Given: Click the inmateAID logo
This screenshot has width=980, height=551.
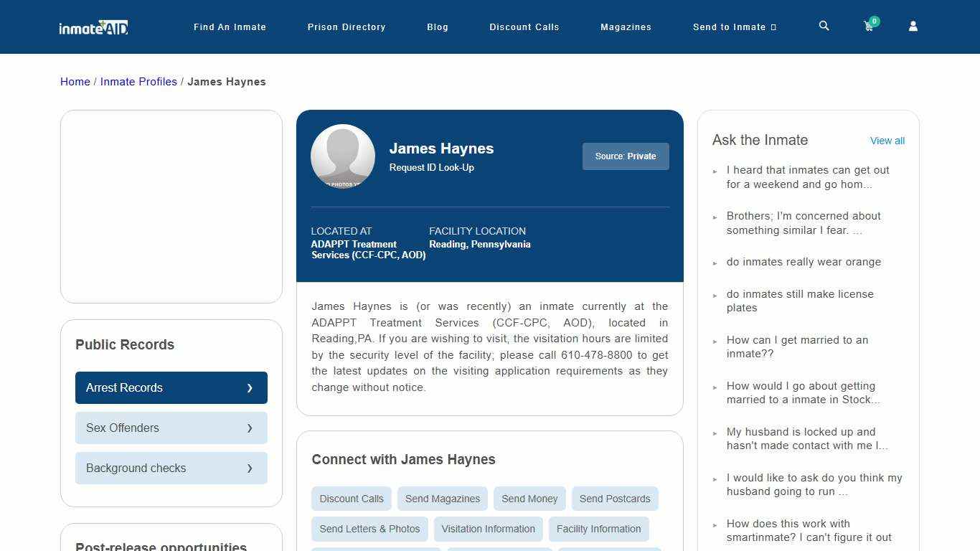Looking at the screenshot, I should pyautogui.click(x=93, y=27).
